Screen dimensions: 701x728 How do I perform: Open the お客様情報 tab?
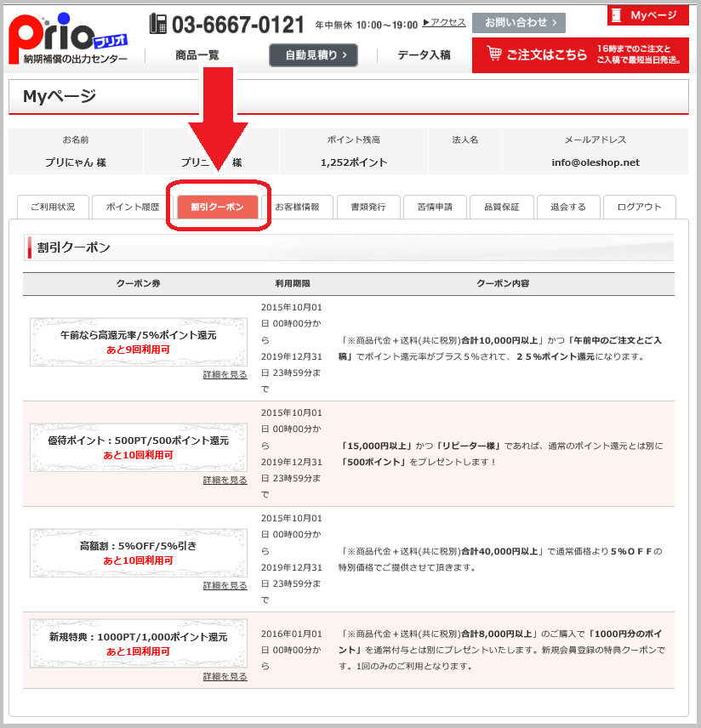297,207
